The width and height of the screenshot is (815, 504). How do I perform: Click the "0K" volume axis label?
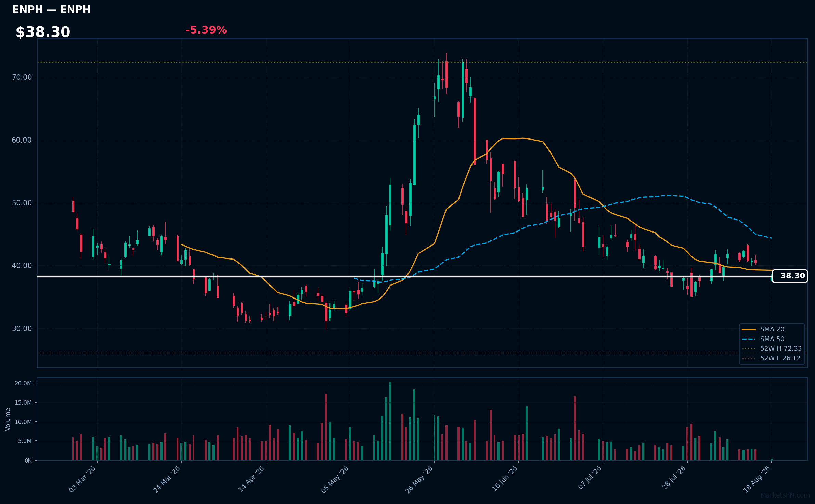(x=28, y=461)
